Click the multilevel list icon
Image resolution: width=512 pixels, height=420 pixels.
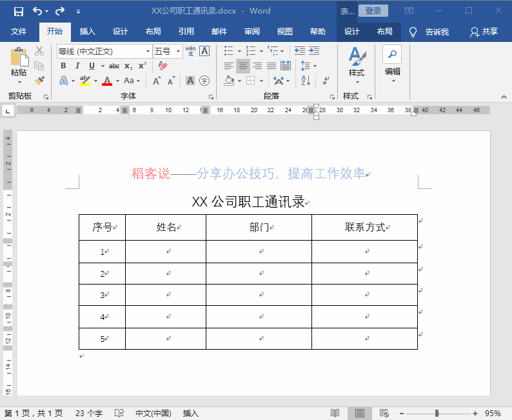coord(273,51)
